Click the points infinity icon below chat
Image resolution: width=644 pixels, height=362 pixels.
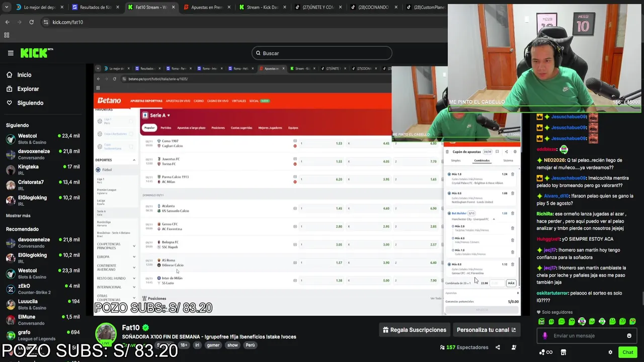(546, 352)
